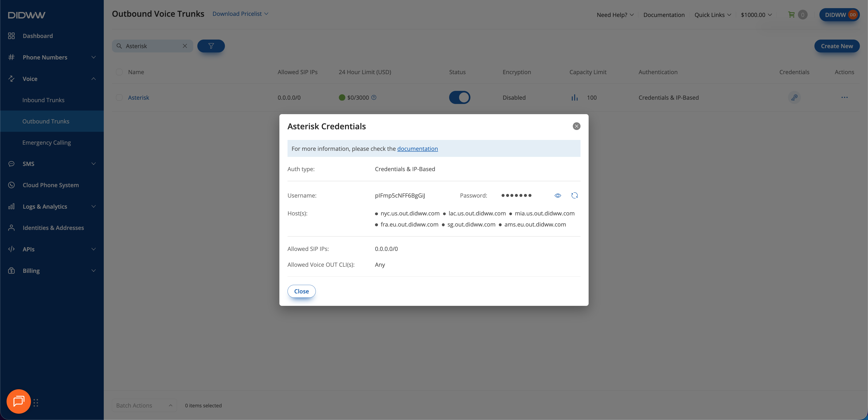Expand the APIs submenu
The width and height of the screenshot is (868, 420).
click(94, 249)
